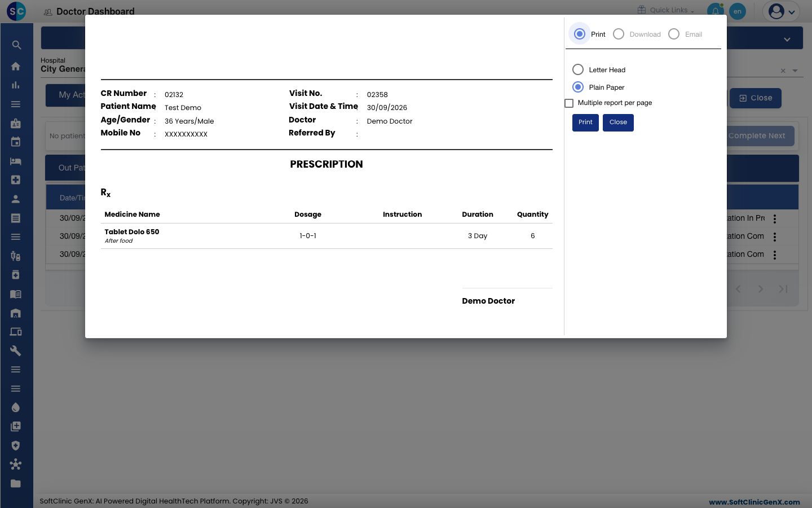Go to the home icon in sidebar
Image resolution: width=812 pixels, height=508 pixels.
click(x=16, y=66)
